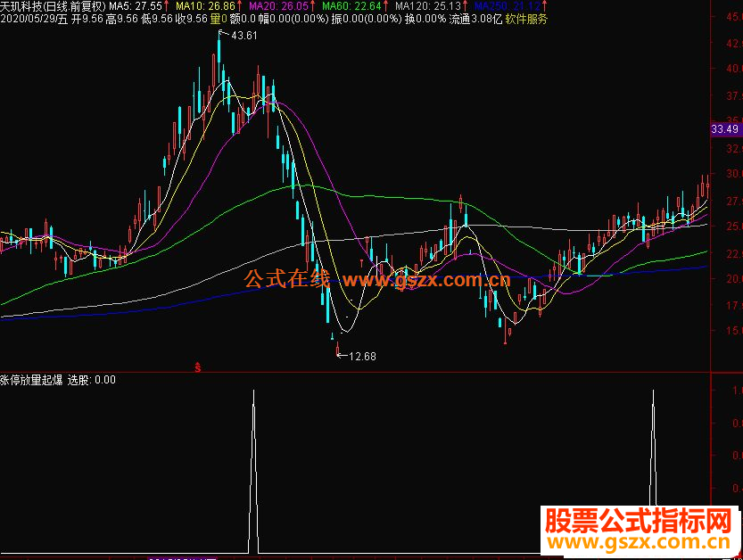Screen dimensions: 743x560
Task: Click the 换0.00% turnover value
Action: (x=425, y=19)
